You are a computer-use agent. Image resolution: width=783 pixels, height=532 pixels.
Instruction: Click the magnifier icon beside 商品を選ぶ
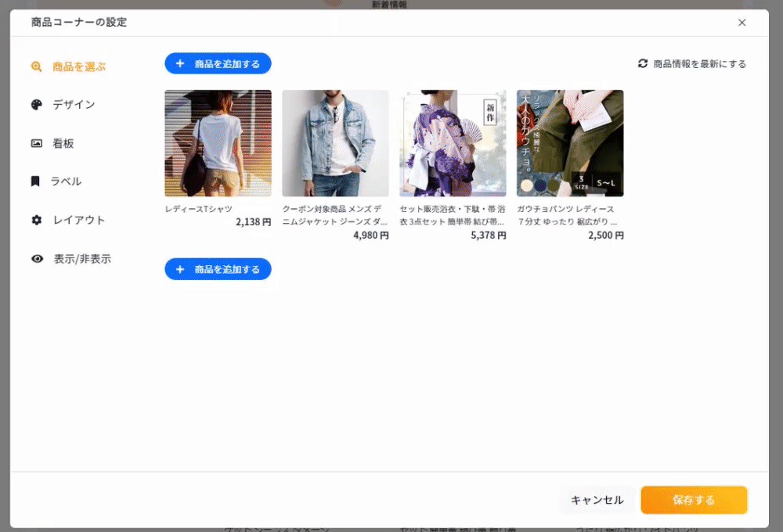coord(36,66)
